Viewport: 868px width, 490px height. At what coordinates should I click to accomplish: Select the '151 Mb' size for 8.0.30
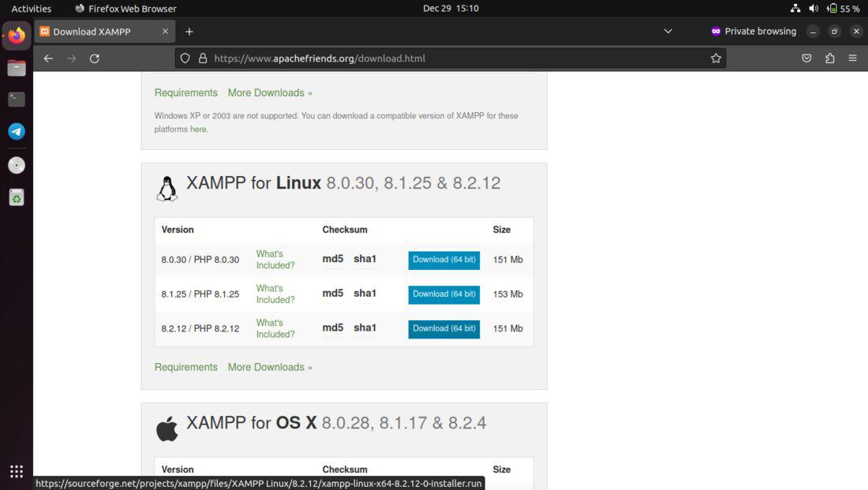click(507, 260)
